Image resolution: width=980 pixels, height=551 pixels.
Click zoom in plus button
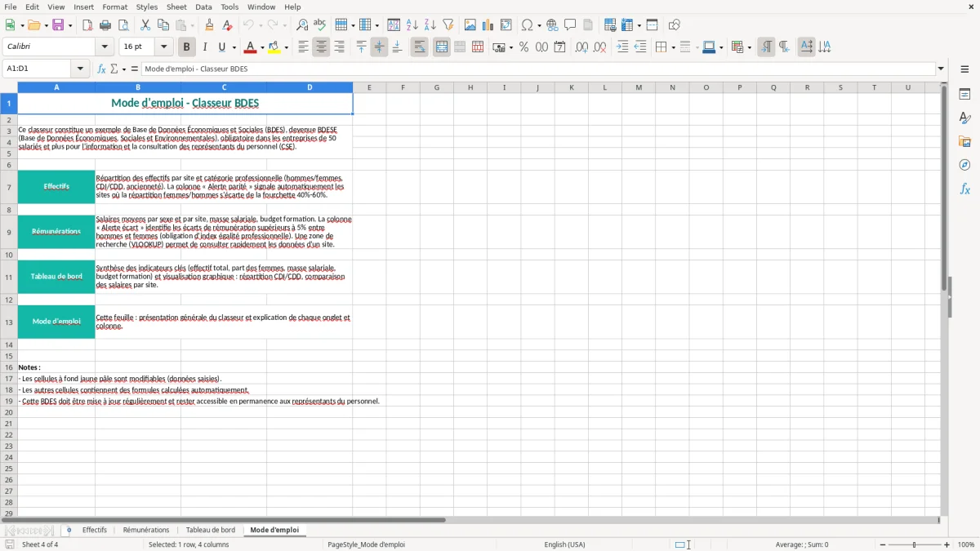(x=947, y=544)
